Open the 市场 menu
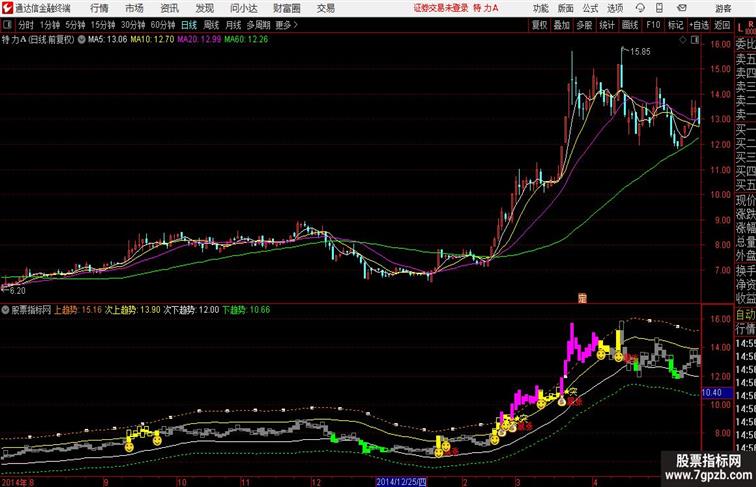Image resolution: width=756 pixels, height=487 pixels. (x=134, y=8)
